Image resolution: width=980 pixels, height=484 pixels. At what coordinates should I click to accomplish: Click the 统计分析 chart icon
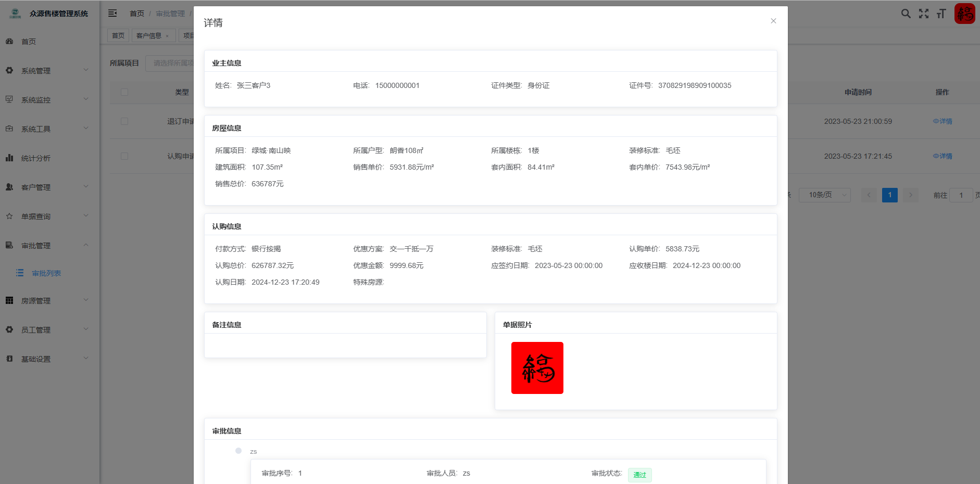(9, 158)
